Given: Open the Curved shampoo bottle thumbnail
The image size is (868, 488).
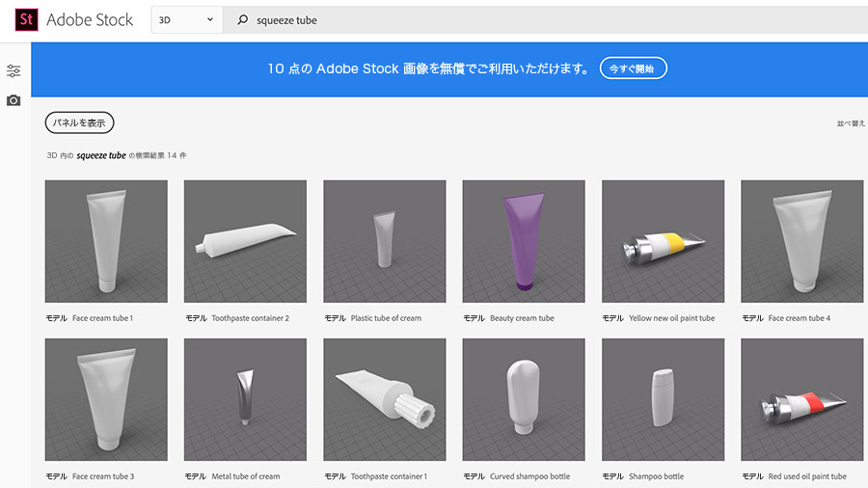Looking at the screenshot, I should (x=524, y=399).
